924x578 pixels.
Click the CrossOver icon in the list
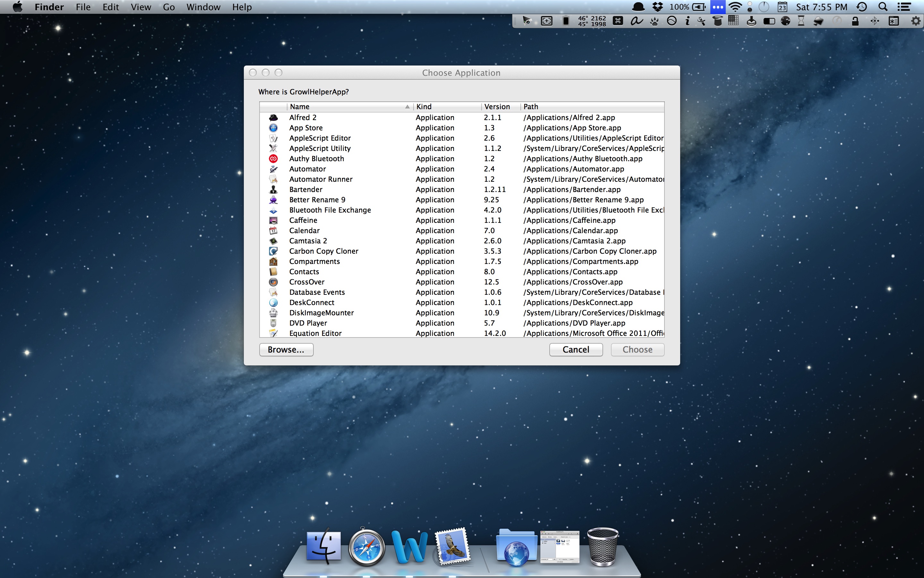coord(273,282)
